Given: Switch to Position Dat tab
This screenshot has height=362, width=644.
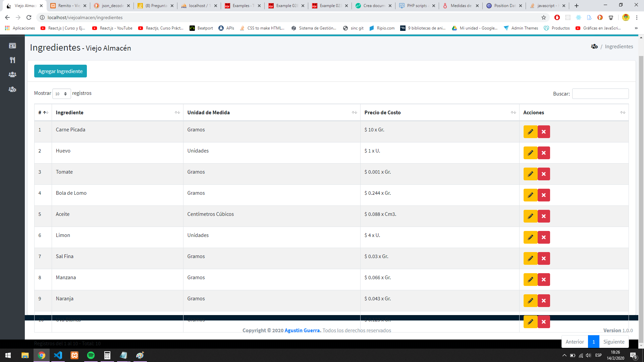Looking at the screenshot, I should click(x=504, y=6).
